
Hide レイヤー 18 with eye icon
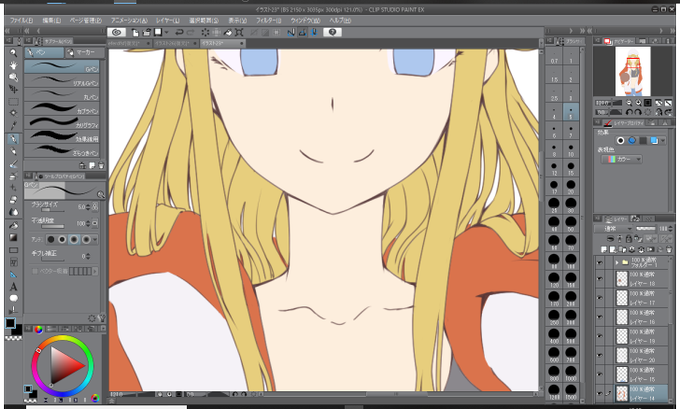point(599,279)
